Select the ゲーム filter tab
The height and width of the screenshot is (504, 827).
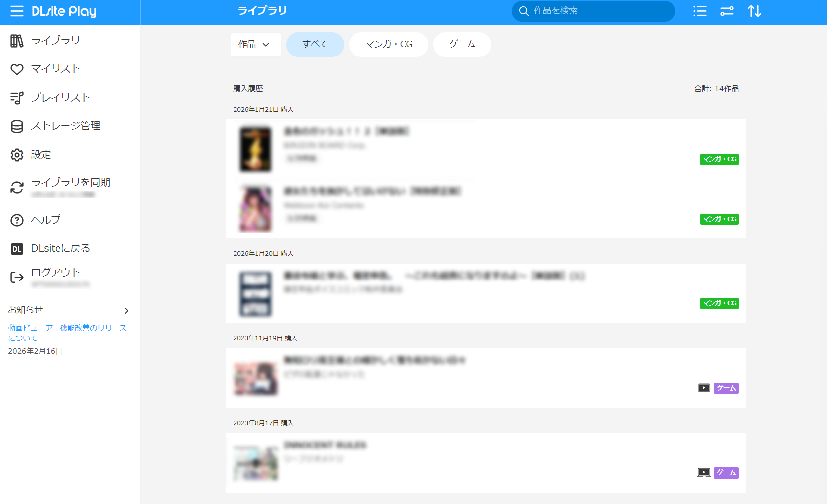tap(462, 45)
